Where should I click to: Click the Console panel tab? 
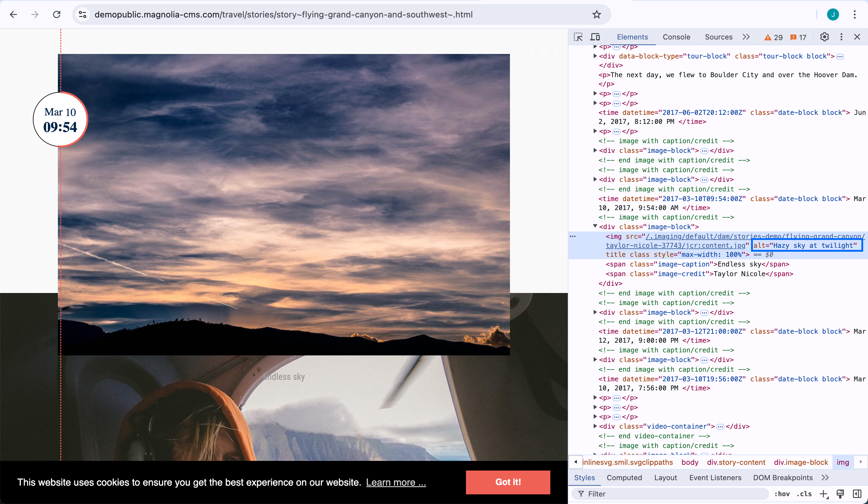(677, 37)
